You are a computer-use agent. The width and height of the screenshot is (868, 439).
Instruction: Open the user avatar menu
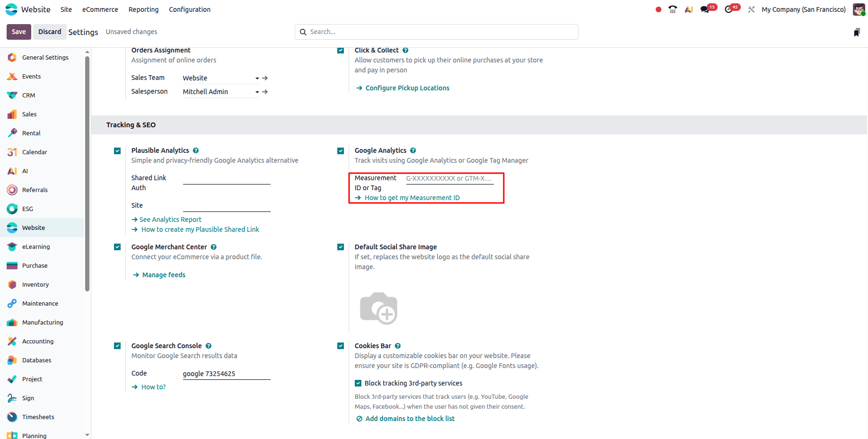[859, 9]
